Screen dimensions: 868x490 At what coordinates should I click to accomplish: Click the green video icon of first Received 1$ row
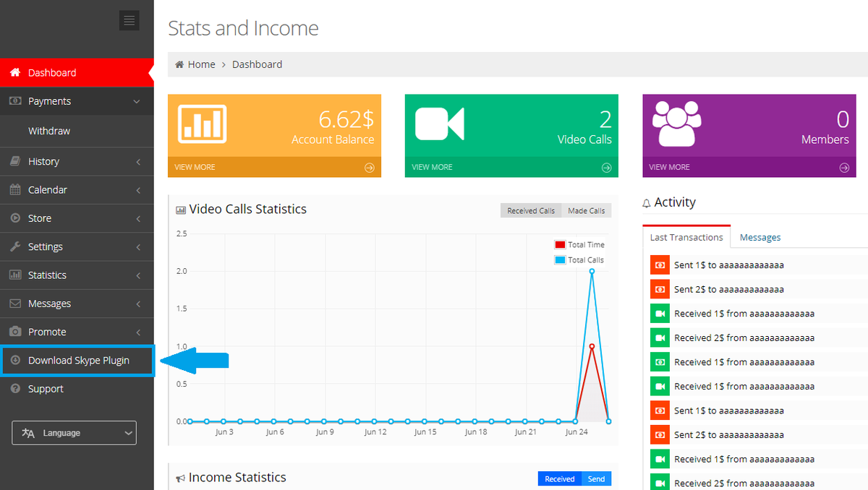click(x=659, y=314)
